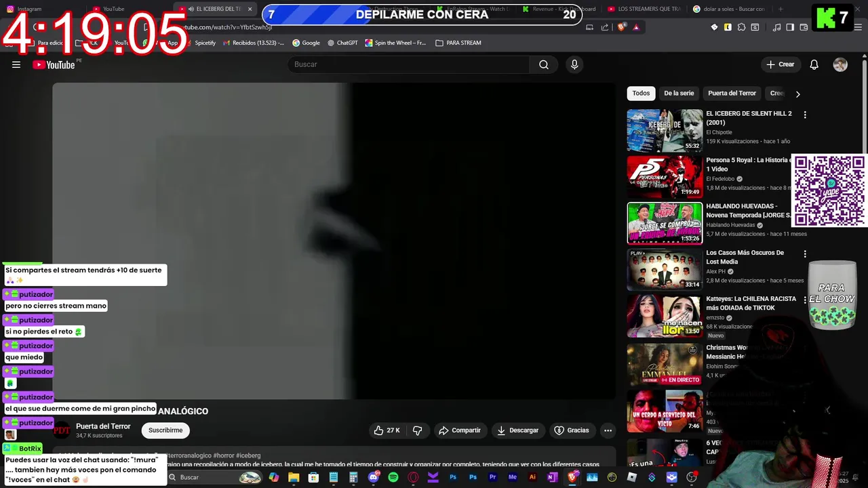The width and height of the screenshot is (868, 488).
Task: Open Premiere Pro from the taskbar
Action: pos(492,477)
